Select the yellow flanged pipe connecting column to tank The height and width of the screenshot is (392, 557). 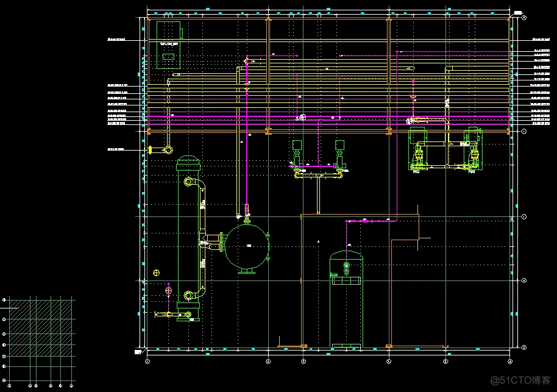pos(213,242)
